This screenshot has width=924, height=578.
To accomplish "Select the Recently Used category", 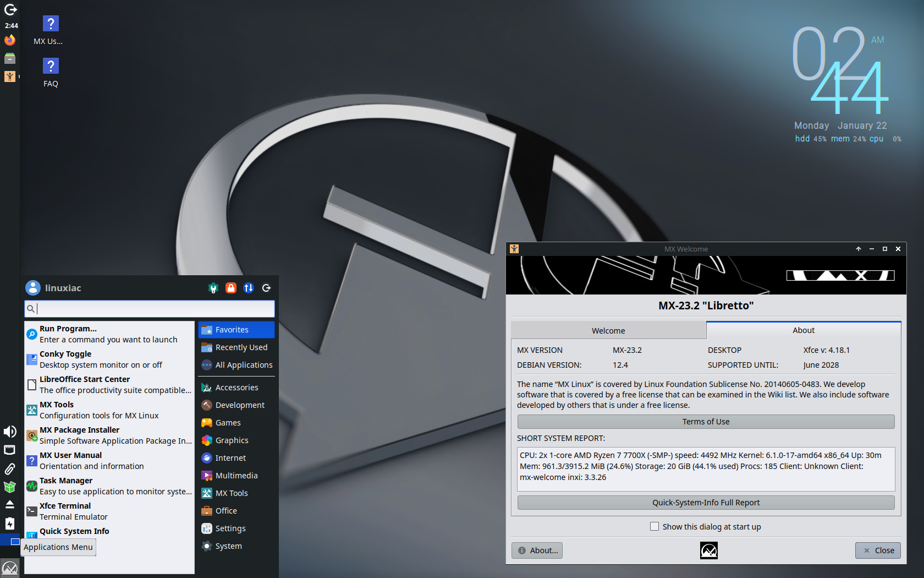I will pos(237,347).
